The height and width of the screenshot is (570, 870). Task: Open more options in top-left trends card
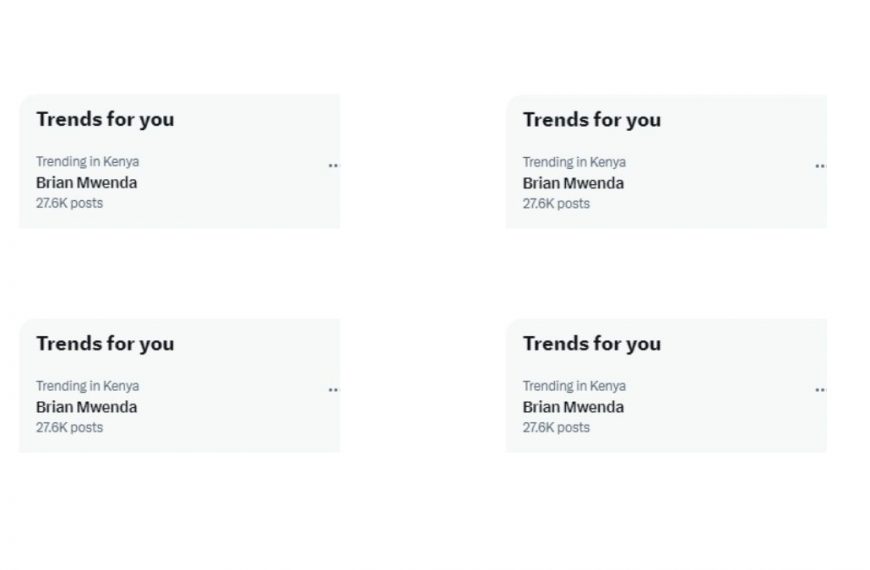coord(333,165)
